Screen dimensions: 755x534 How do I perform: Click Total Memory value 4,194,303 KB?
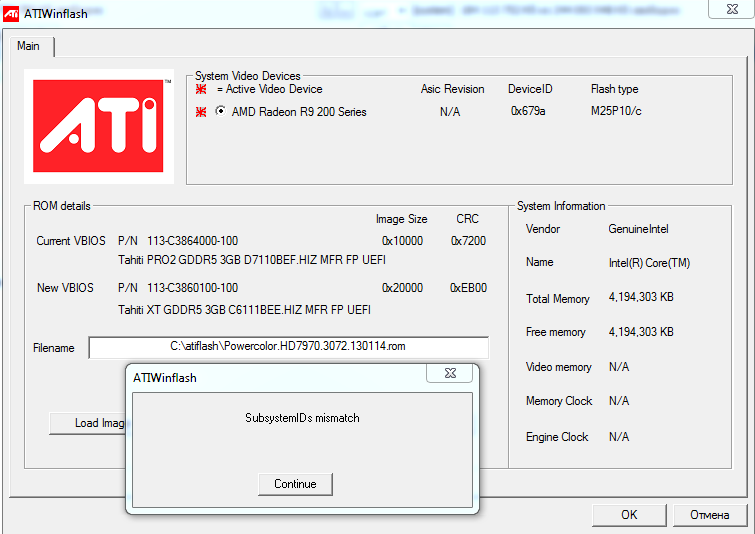pos(641,297)
